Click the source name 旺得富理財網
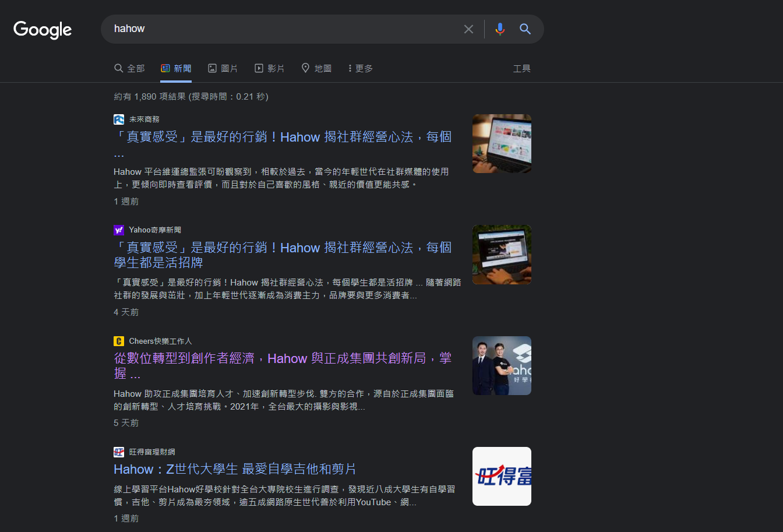Viewport: 783px width, 532px height. [152, 452]
